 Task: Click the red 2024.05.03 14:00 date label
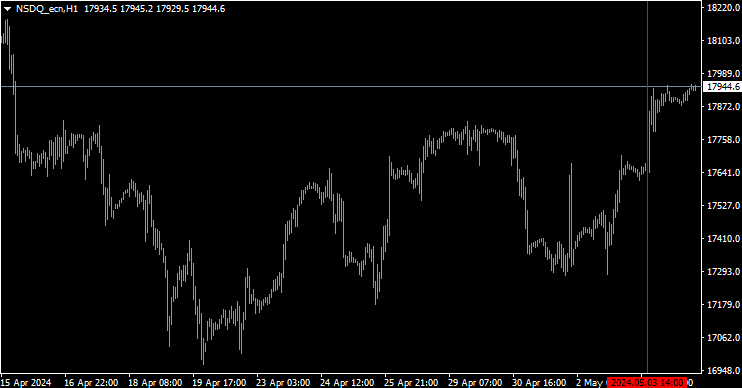pos(647,382)
